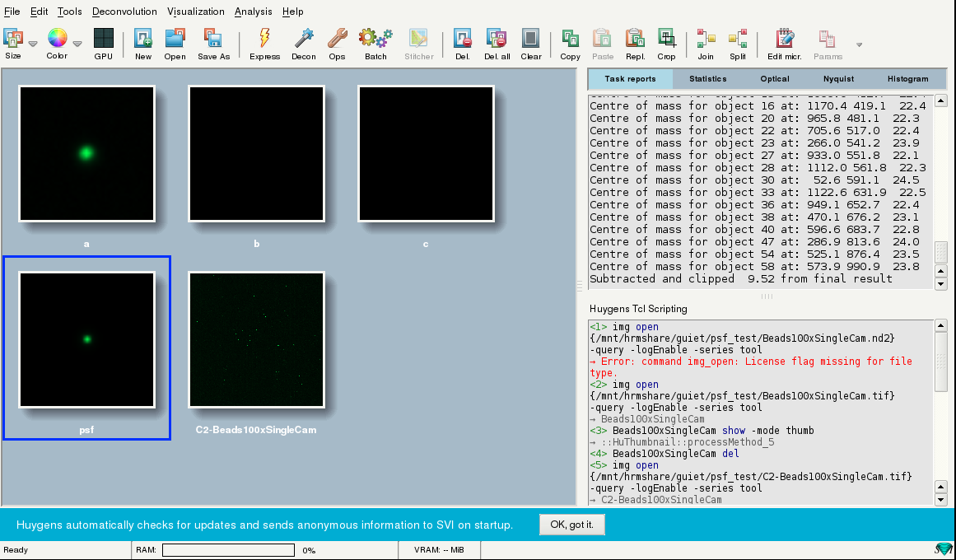Open the Color dropdown arrow
Image resolution: width=956 pixels, height=560 pixels.
pos(77,44)
